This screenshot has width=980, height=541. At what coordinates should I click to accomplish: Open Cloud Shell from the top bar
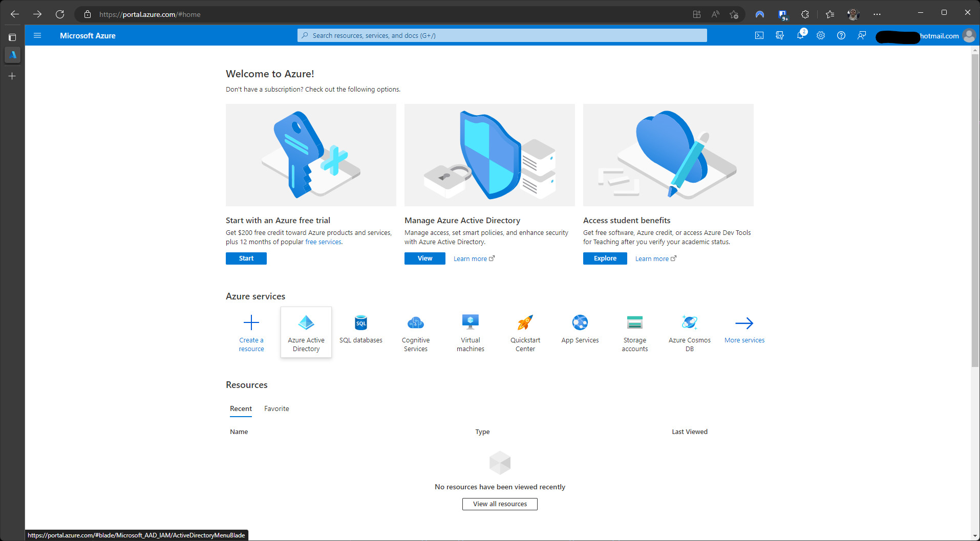tap(759, 35)
